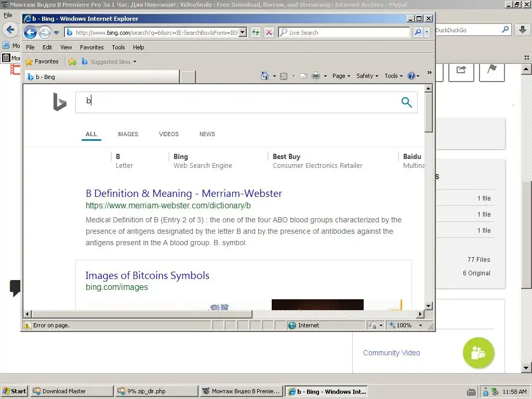
Task: Click the Stop loading red X icon
Action: tap(269, 33)
